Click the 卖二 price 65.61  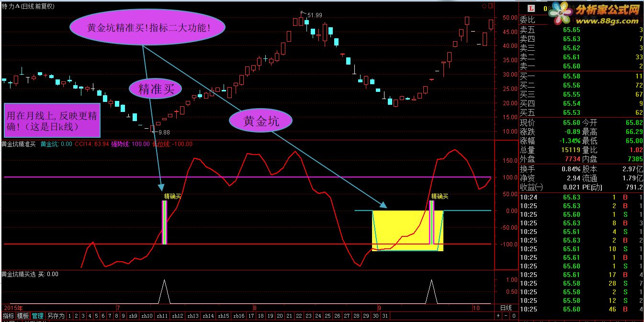tap(571, 57)
